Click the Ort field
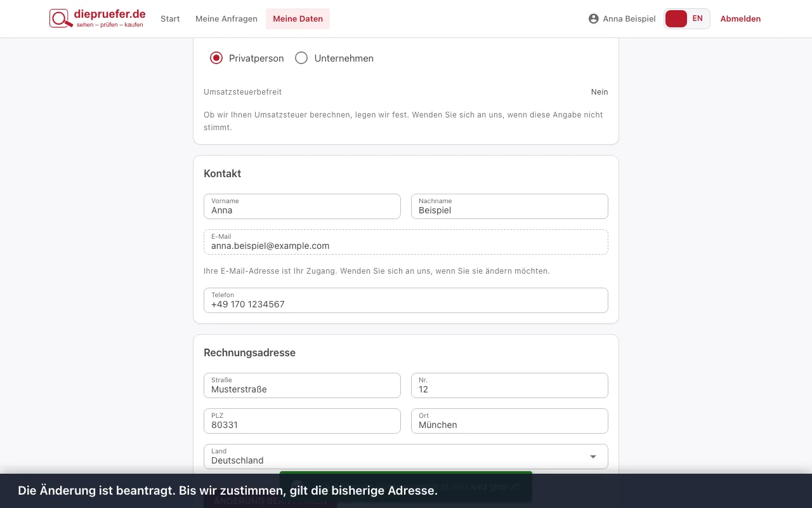The width and height of the screenshot is (812, 508). 509,421
